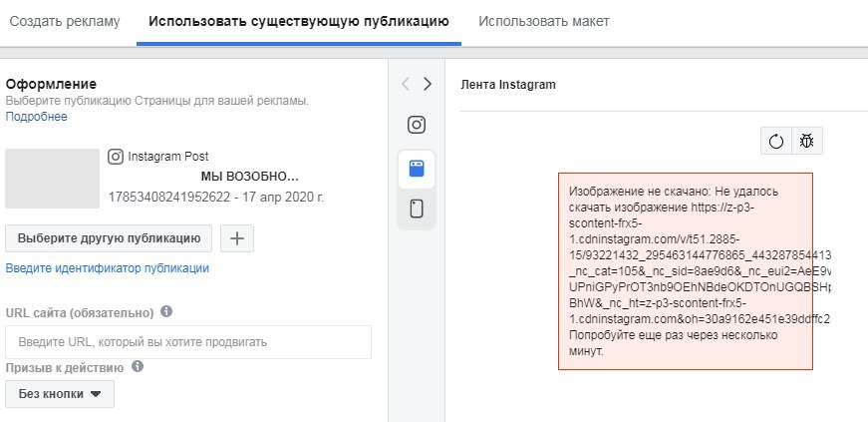868x422 pixels.
Task: Click Выберите другую публикацию button
Action: coord(109,238)
